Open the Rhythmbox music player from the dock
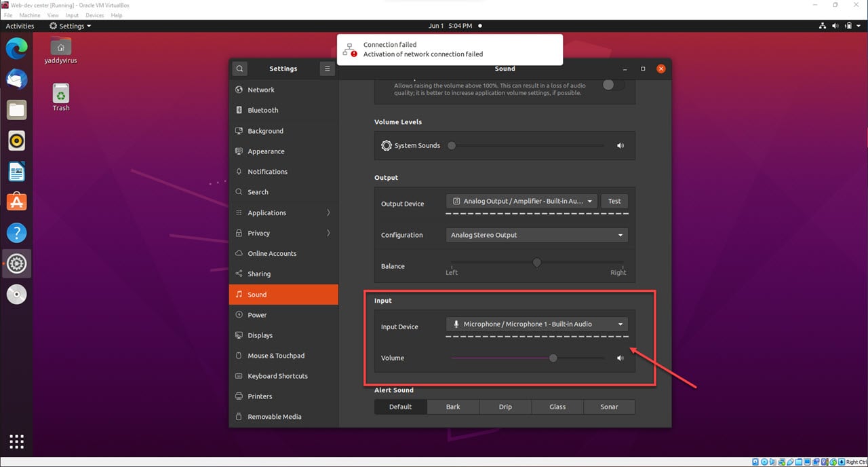Viewport: 868px width, 467px height. pyautogui.click(x=16, y=141)
